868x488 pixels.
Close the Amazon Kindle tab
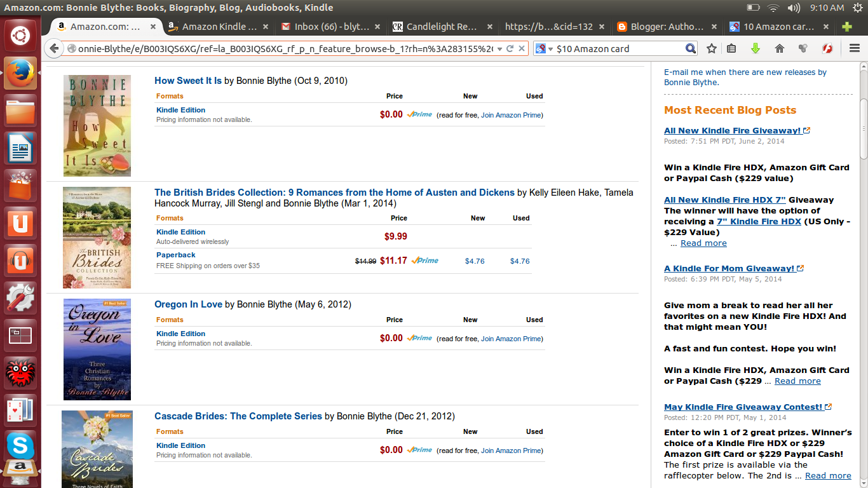point(266,27)
